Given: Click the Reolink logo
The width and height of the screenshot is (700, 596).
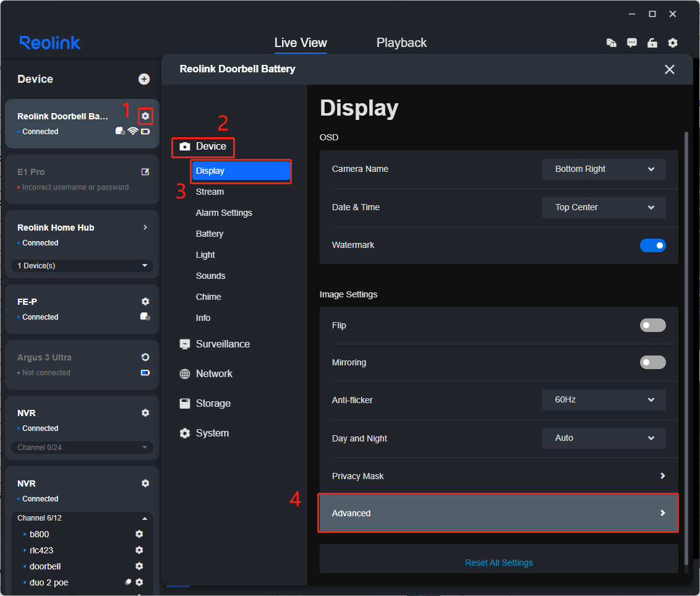Looking at the screenshot, I should tap(49, 43).
